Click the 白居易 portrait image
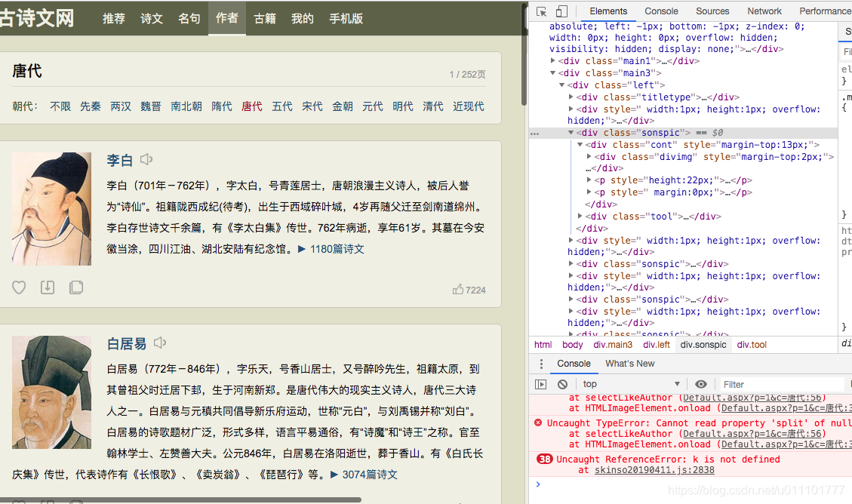 [x=51, y=392]
